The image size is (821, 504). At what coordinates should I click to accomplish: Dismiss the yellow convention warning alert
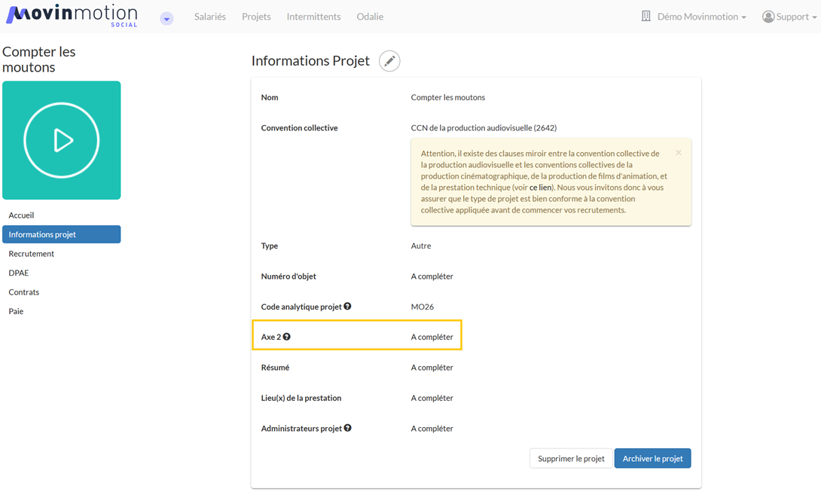tap(679, 153)
